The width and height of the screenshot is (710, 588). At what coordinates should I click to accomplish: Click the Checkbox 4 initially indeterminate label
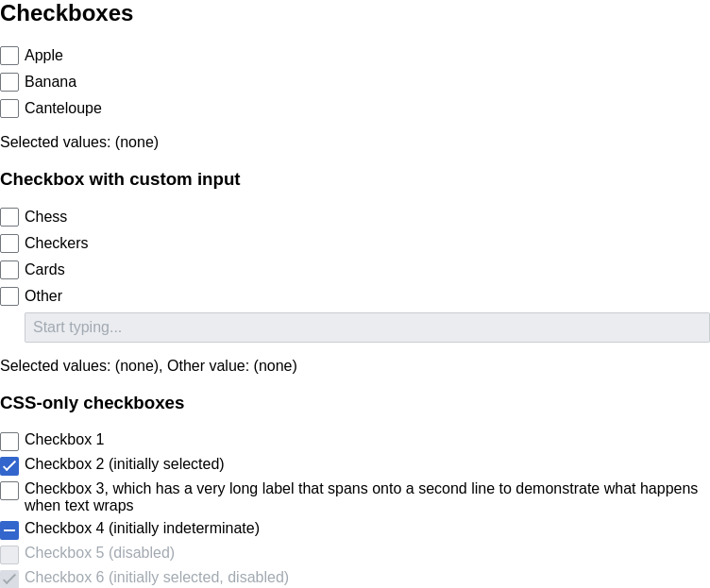[143, 529]
